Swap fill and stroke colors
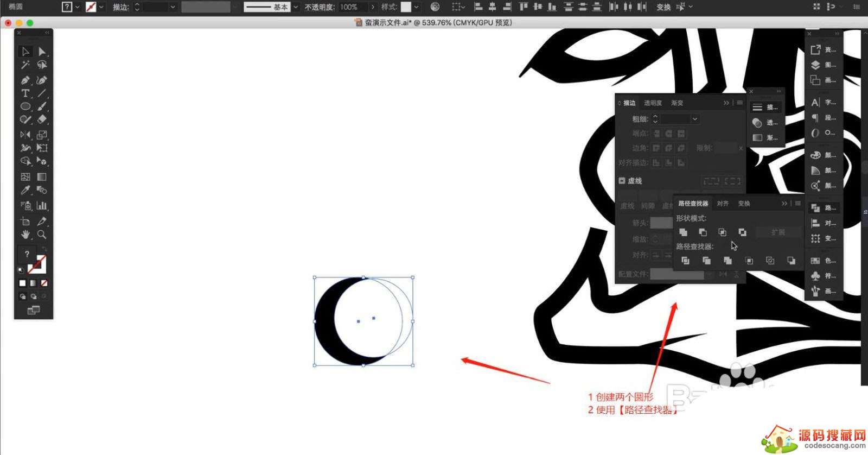Image resolution: width=868 pixels, height=455 pixels. coord(44,249)
